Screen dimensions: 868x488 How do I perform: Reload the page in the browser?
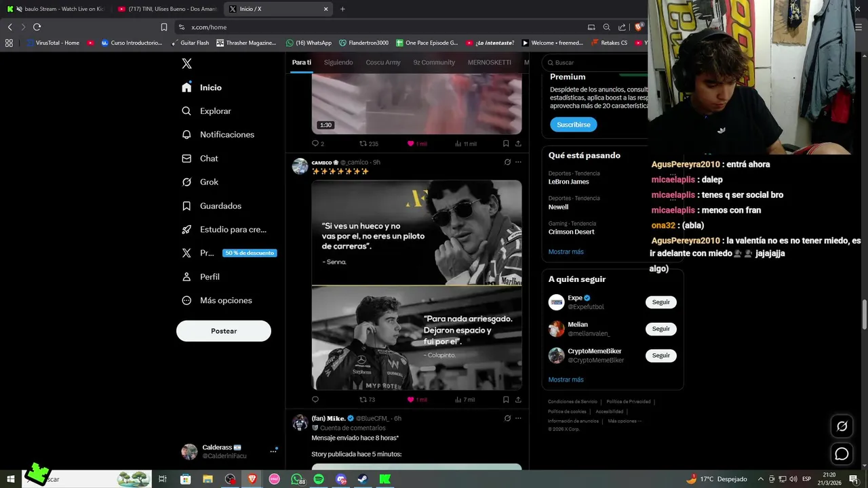(x=37, y=27)
